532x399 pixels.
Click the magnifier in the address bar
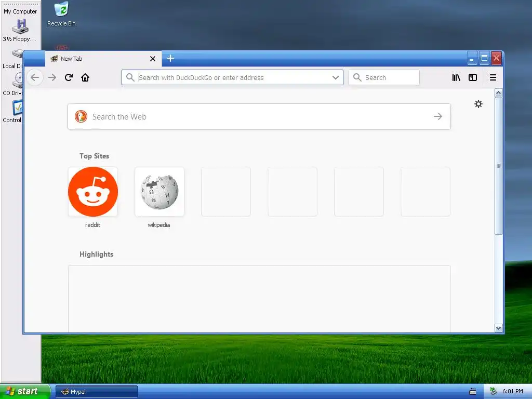tap(130, 77)
